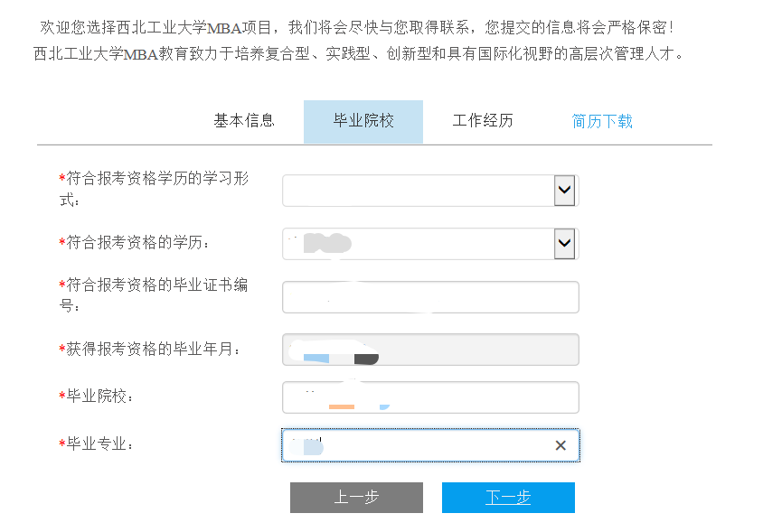Select the 毕业院校 tab
Screen dimensions: 763x532
[x=363, y=121]
